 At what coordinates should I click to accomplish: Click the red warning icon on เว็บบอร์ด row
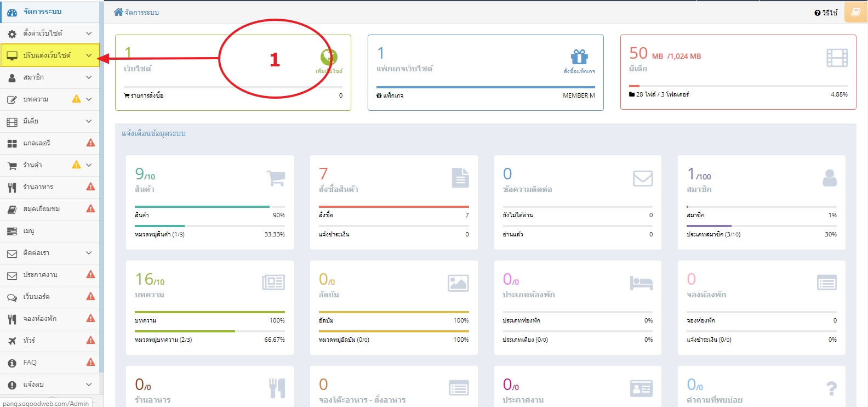click(x=91, y=296)
